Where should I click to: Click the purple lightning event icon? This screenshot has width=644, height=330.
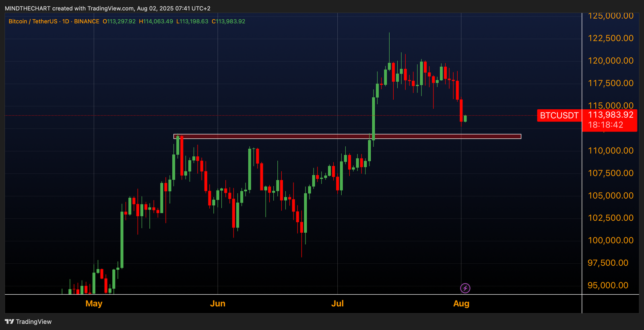click(x=465, y=288)
